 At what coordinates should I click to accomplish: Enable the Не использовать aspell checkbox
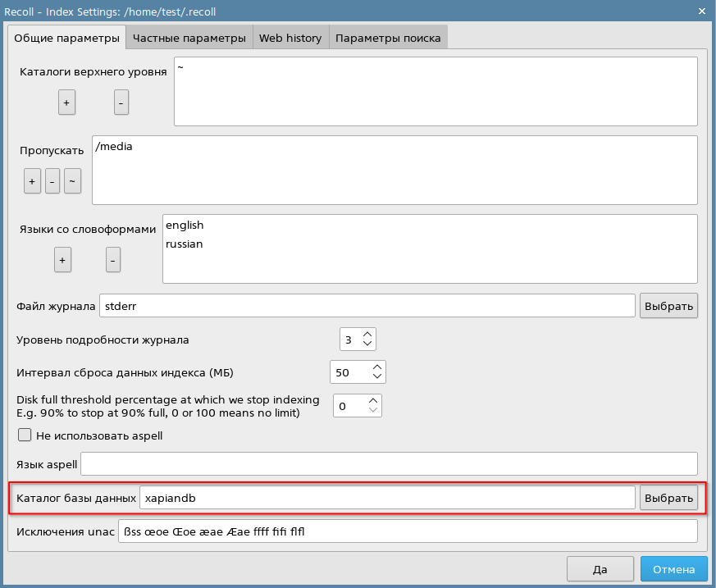tap(25, 435)
